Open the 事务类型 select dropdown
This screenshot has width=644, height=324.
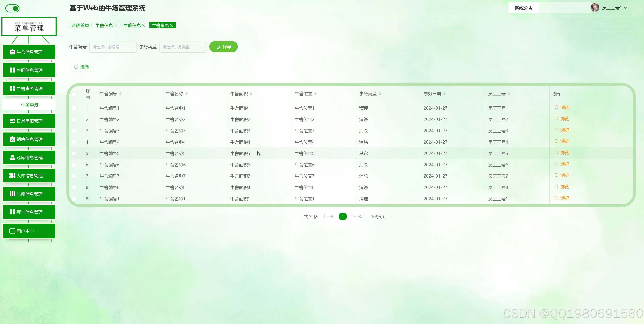tap(182, 47)
